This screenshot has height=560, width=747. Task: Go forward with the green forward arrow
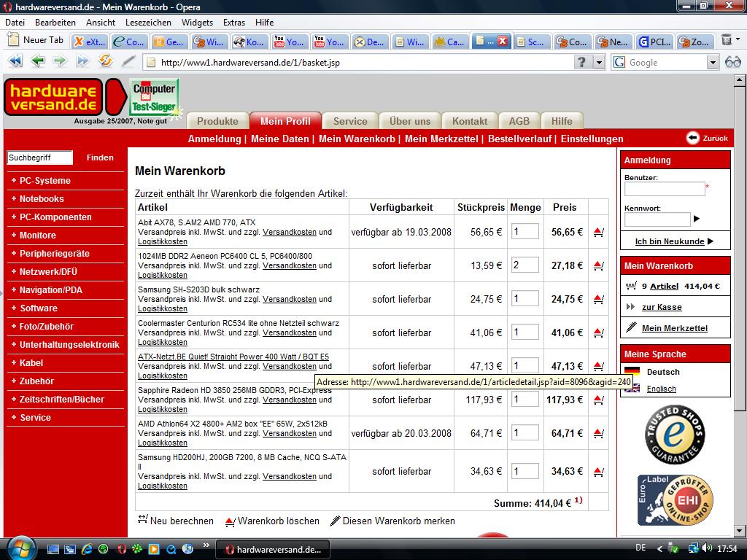tap(60, 61)
